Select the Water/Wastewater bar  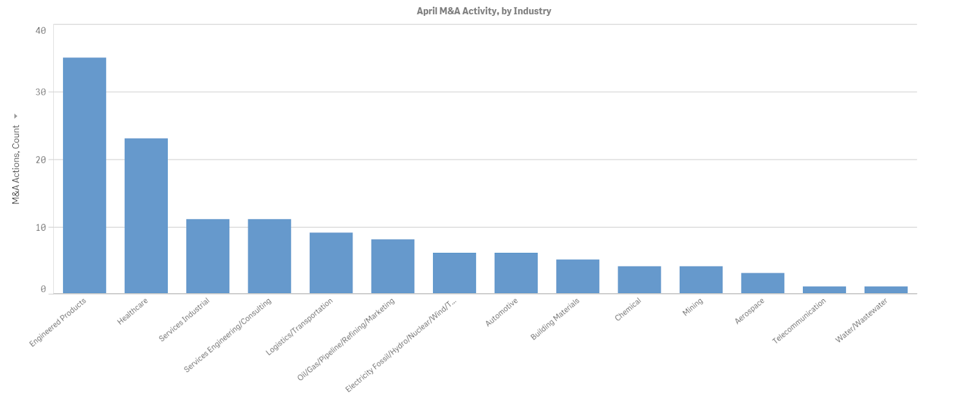tap(886, 290)
